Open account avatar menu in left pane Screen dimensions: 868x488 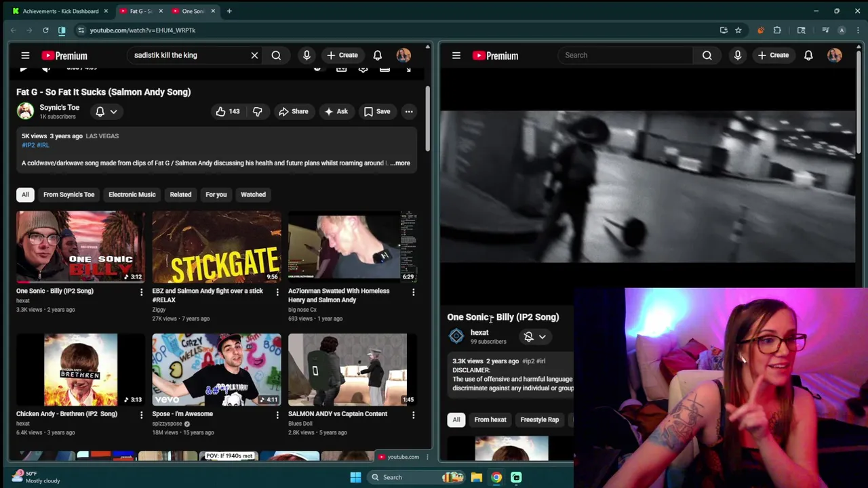[x=403, y=56]
